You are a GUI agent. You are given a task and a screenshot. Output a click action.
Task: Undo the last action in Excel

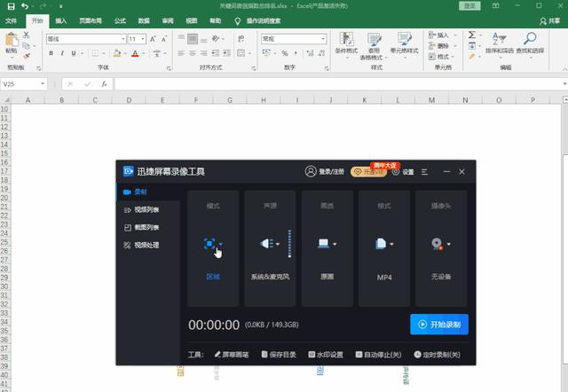point(25,6)
